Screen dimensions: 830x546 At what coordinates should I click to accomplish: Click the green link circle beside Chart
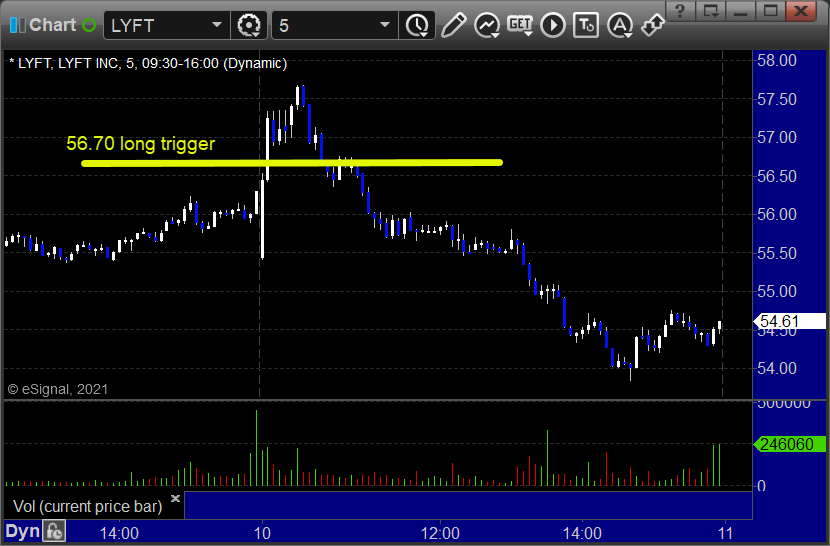(89, 25)
